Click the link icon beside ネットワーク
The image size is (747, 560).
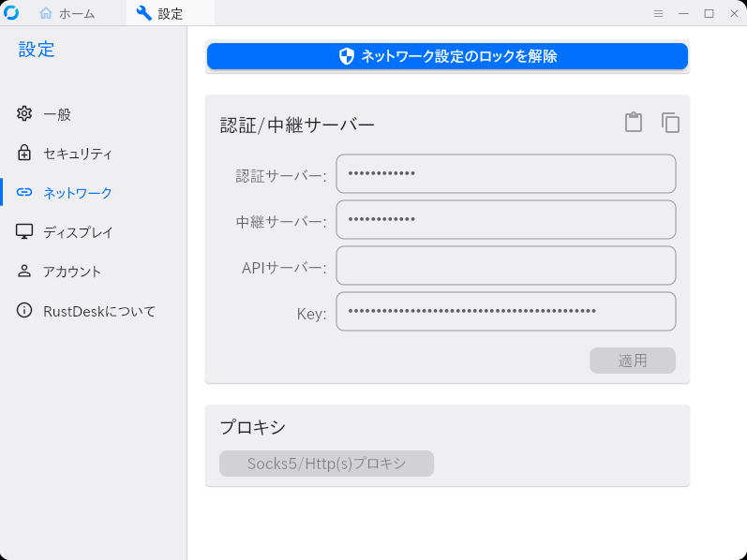click(x=24, y=192)
